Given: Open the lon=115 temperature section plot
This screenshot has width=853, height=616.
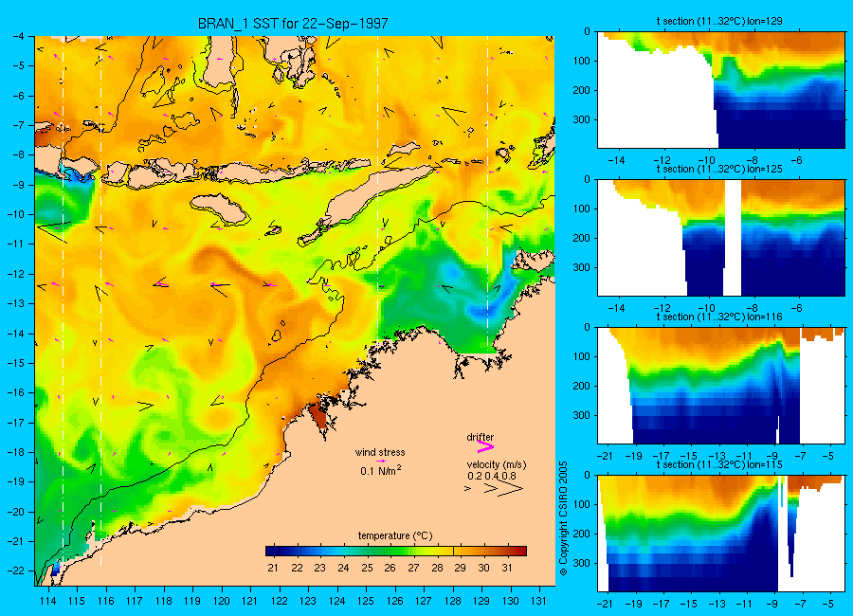Looking at the screenshot, I should pyautogui.click(x=721, y=534).
